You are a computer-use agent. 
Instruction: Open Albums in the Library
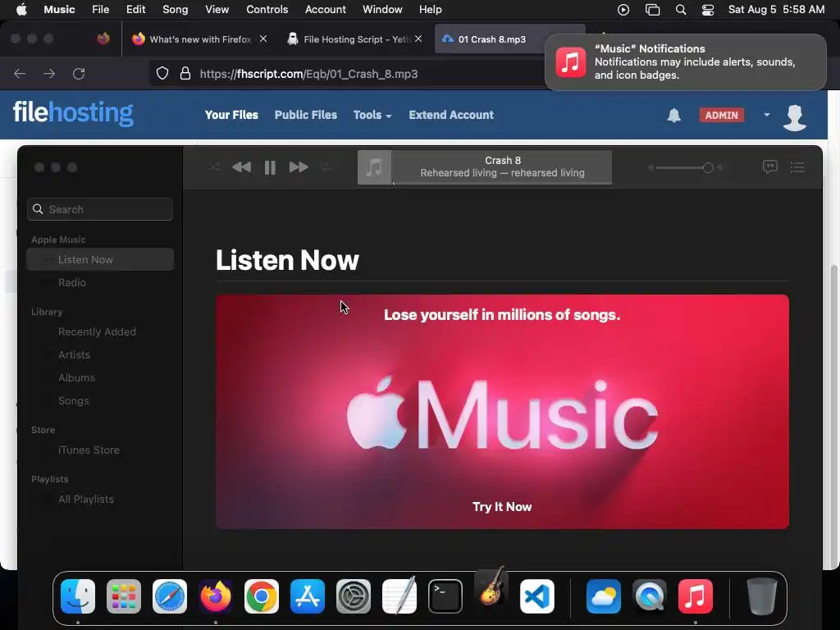coord(76,378)
